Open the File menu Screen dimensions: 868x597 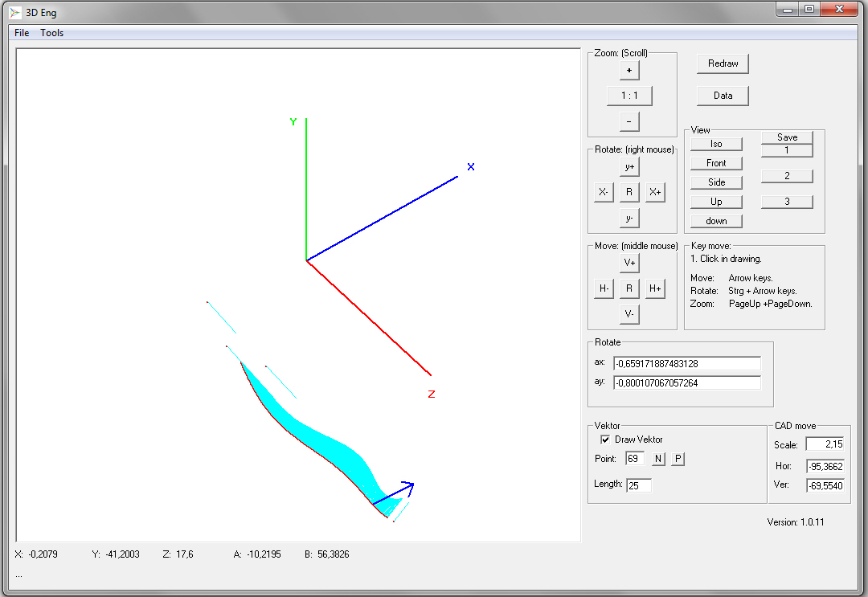[22, 33]
